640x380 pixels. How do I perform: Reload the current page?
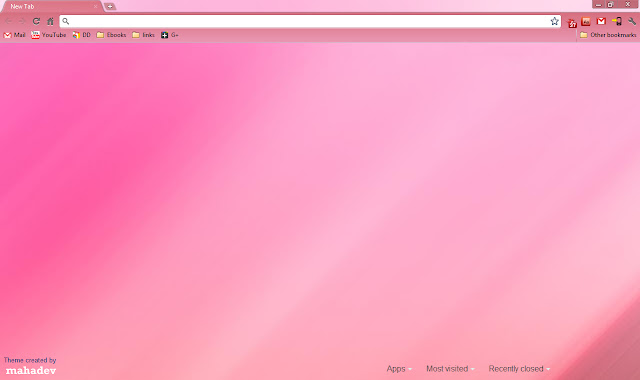(x=36, y=21)
